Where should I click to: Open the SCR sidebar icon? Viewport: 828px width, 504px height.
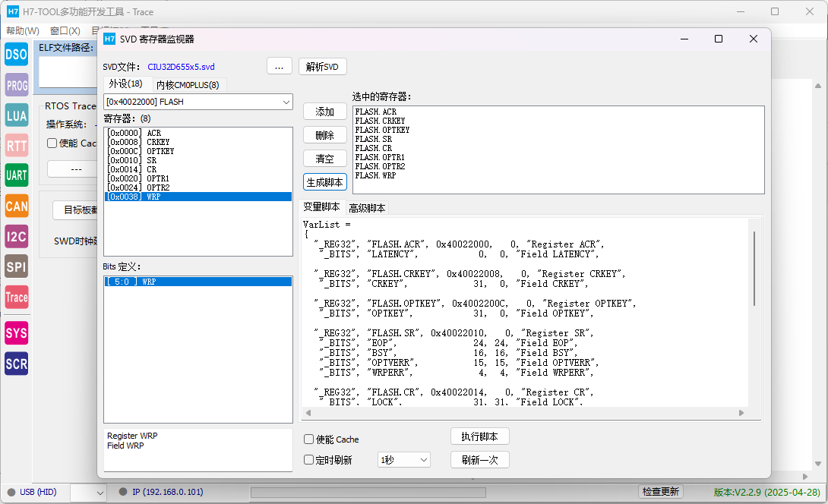click(x=17, y=364)
